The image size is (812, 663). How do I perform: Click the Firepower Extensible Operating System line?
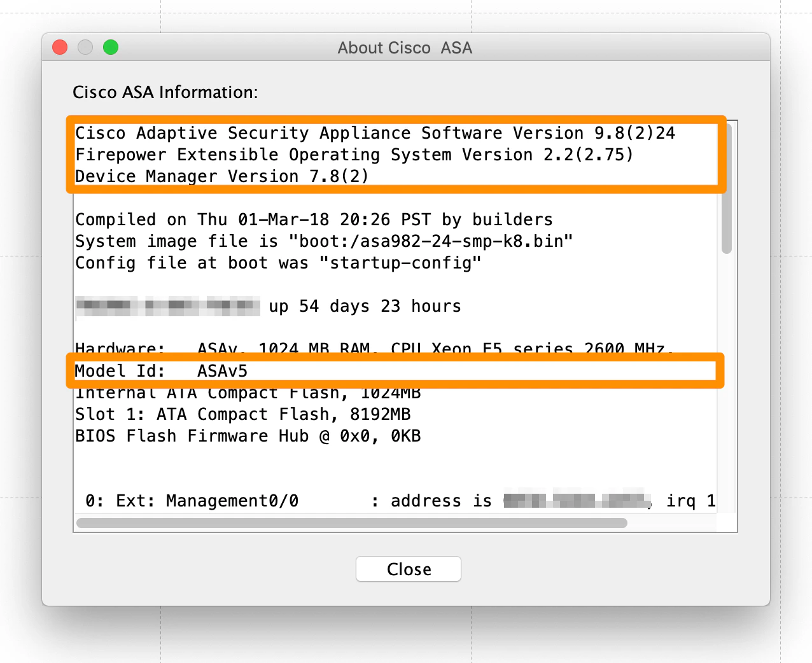[354, 155]
